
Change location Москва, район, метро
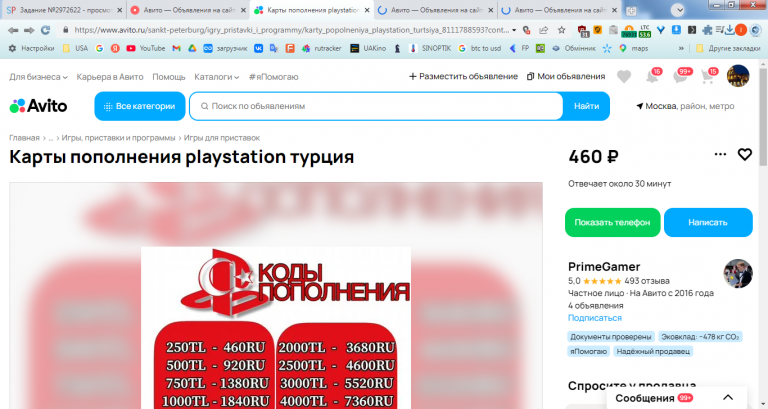point(685,106)
